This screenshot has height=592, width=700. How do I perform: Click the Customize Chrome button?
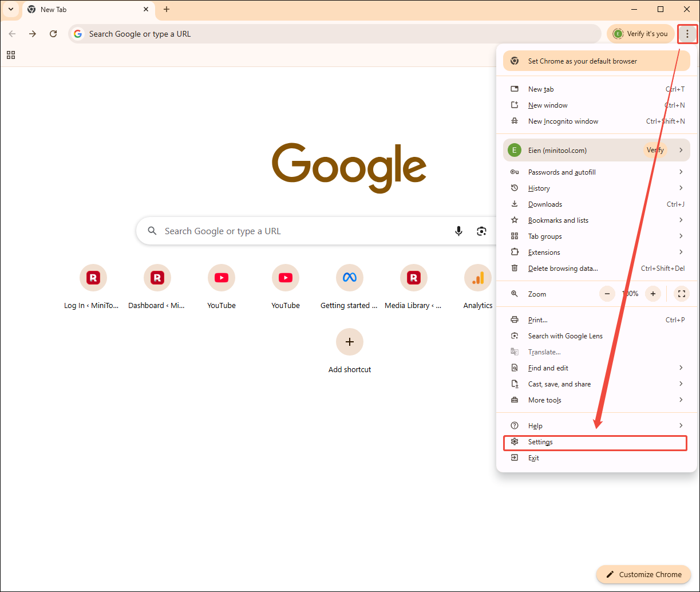(x=643, y=574)
